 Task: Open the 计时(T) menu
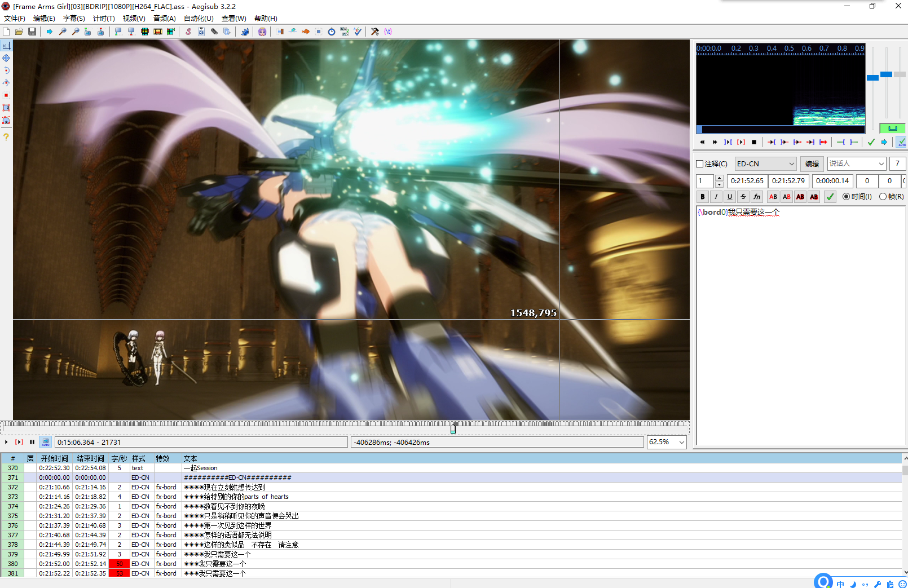click(104, 19)
